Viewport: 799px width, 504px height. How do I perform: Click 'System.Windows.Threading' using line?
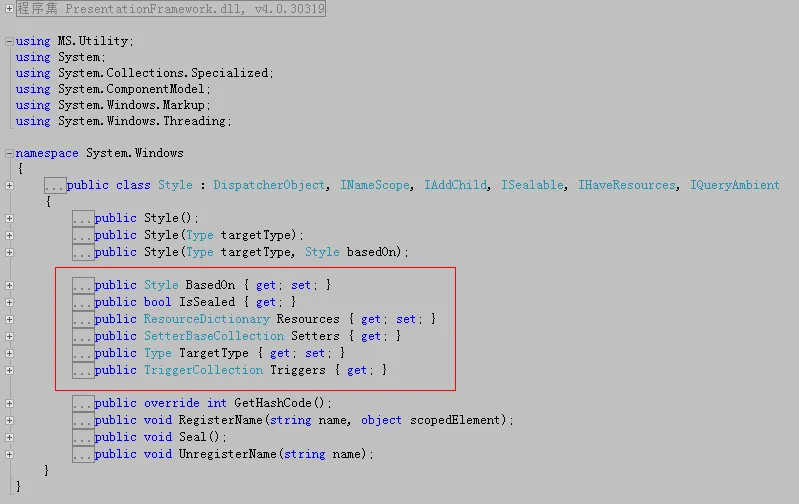142,121
